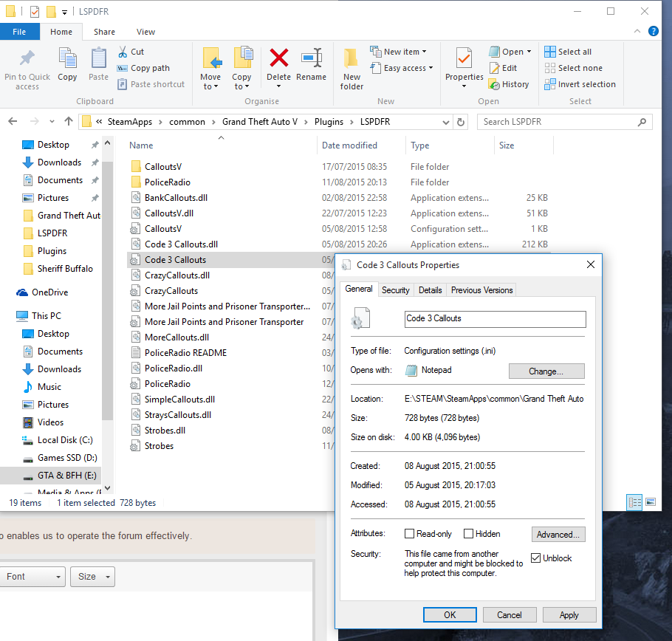Select the PoliceRadio folder in file list
The height and width of the screenshot is (641, 672).
coord(167,182)
